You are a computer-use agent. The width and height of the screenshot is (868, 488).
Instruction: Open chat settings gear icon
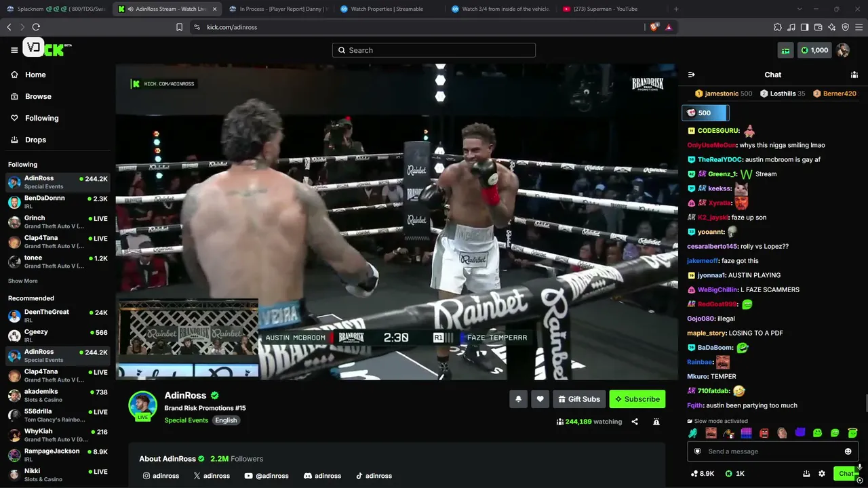[822, 474]
